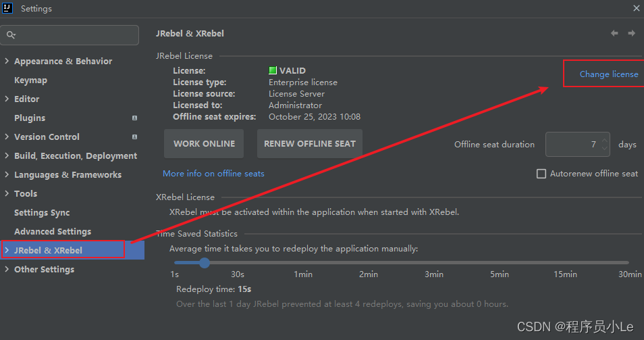Expand the Version Control chevron
The height and width of the screenshot is (340, 644).
point(7,137)
